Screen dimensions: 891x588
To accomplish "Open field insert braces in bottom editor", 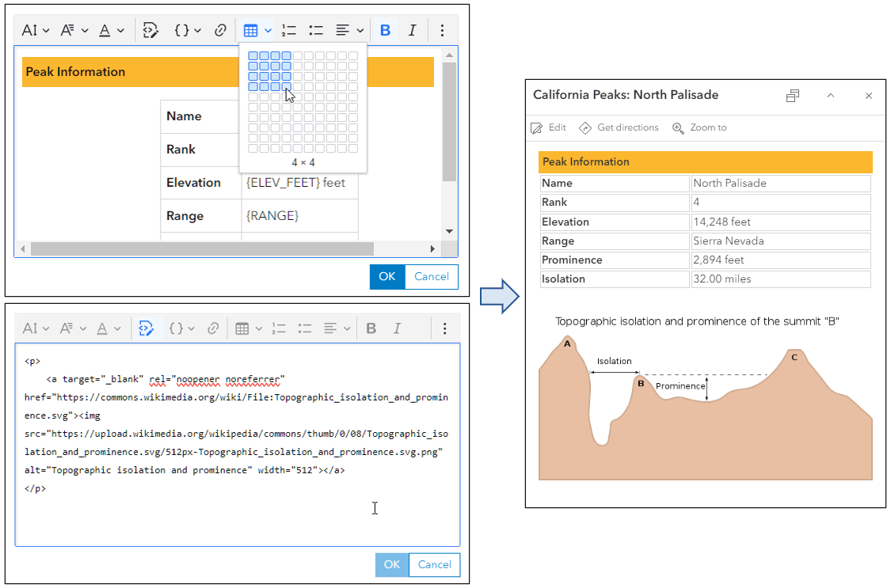I will (x=177, y=328).
